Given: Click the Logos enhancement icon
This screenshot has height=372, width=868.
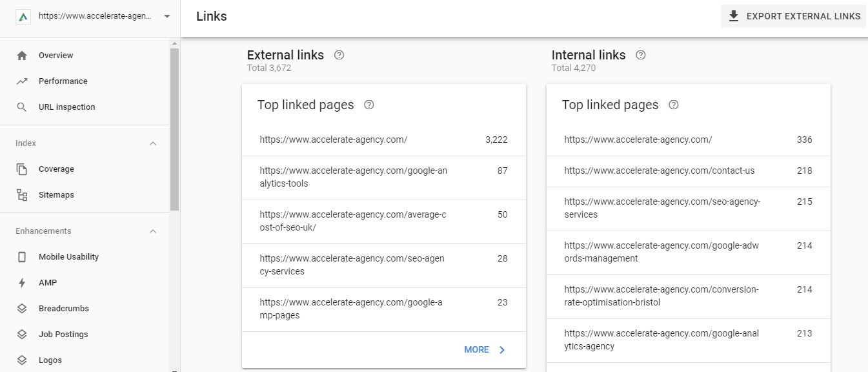Looking at the screenshot, I should point(23,360).
